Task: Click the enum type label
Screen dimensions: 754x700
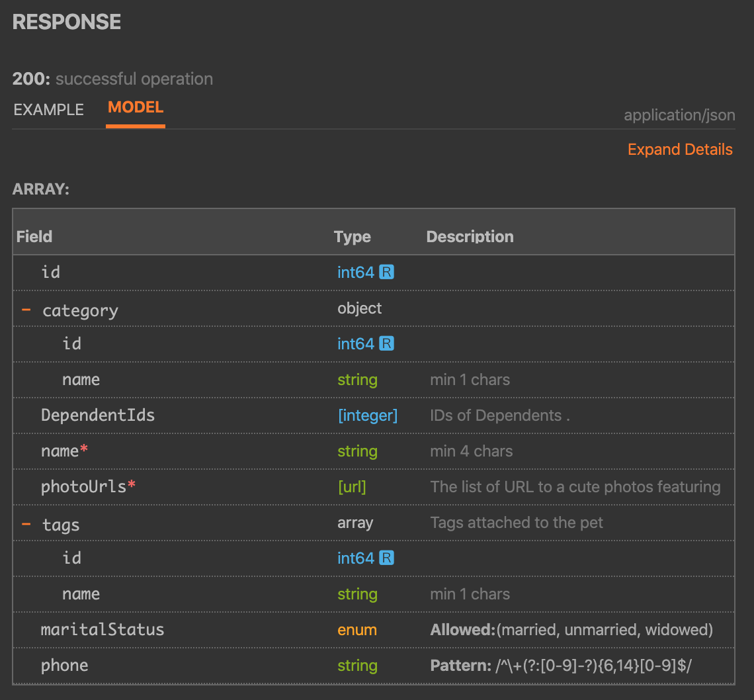Action: point(357,630)
